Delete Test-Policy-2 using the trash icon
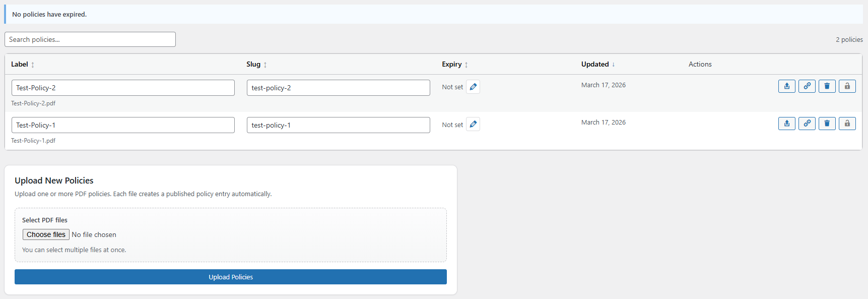 click(x=827, y=86)
